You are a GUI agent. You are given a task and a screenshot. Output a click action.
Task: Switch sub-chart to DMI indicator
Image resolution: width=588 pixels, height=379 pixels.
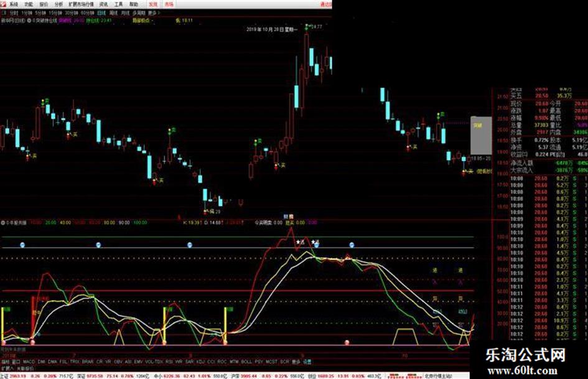[41, 362]
